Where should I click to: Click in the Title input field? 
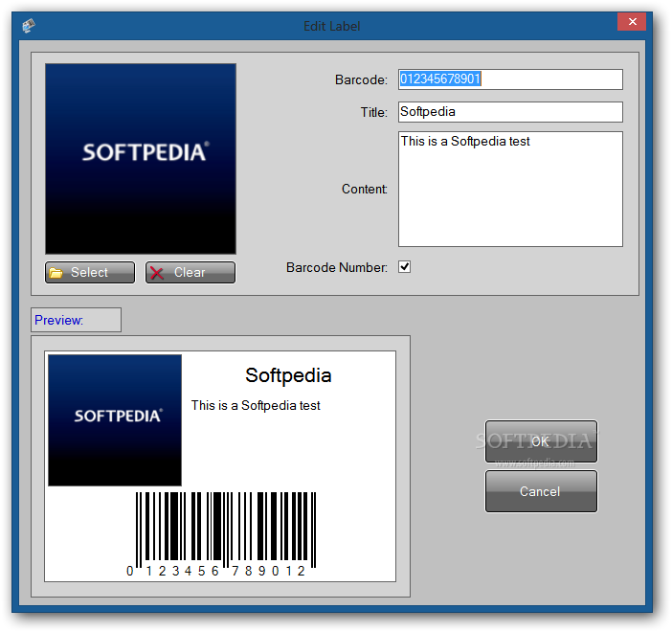point(510,112)
